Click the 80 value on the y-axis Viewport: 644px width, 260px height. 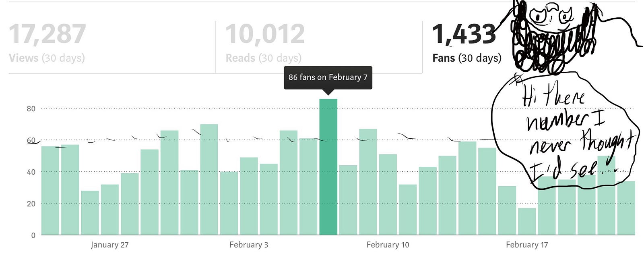click(31, 108)
